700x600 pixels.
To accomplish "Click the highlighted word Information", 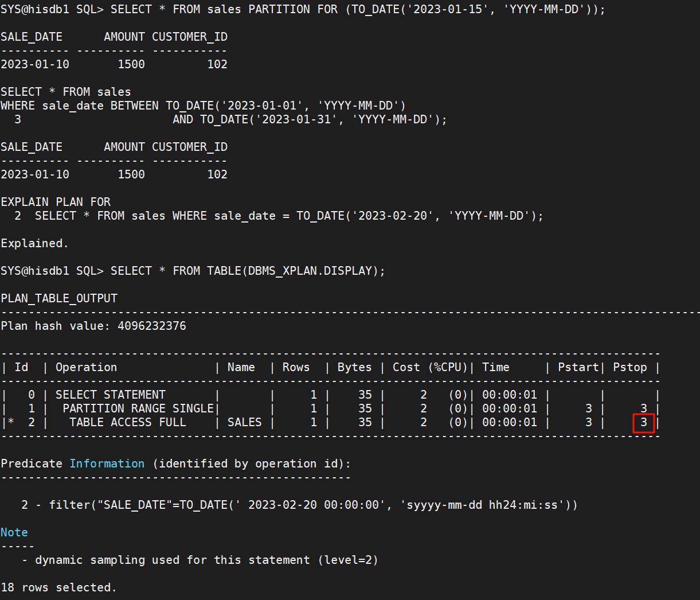I will (x=107, y=463).
